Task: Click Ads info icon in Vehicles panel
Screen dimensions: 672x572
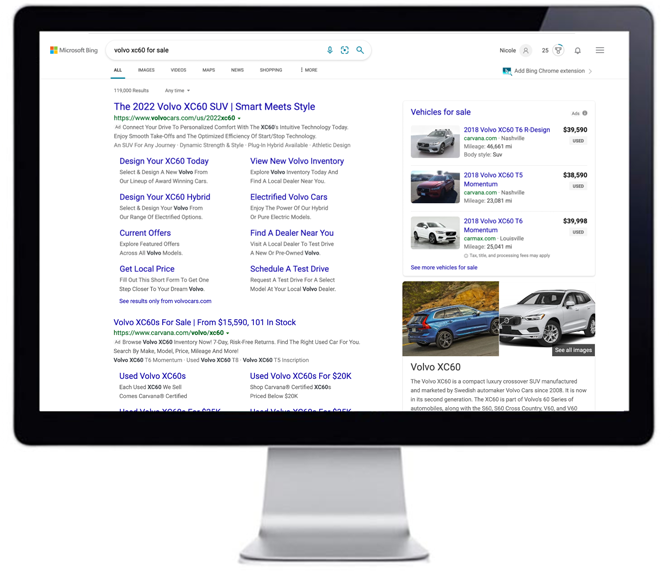Action: (x=585, y=113)
